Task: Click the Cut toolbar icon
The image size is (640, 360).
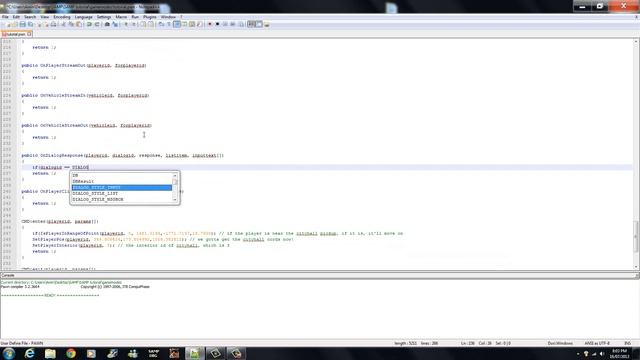Action: [x=63, y=24]
